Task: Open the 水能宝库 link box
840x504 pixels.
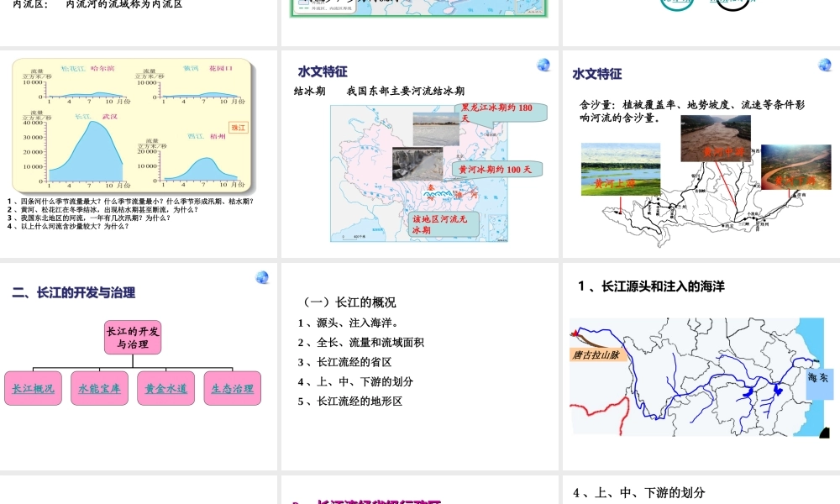Action: pyautogui.click(x=100, y=388)
